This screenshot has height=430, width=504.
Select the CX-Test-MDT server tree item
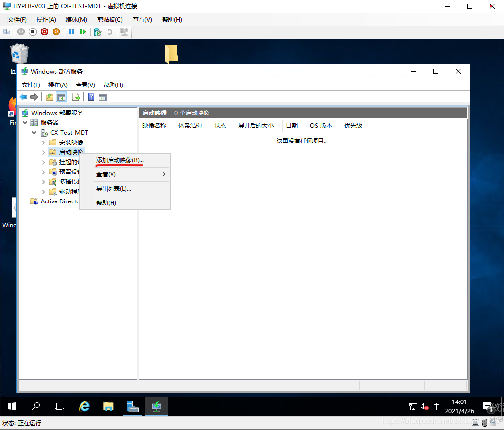click(69, 133)
